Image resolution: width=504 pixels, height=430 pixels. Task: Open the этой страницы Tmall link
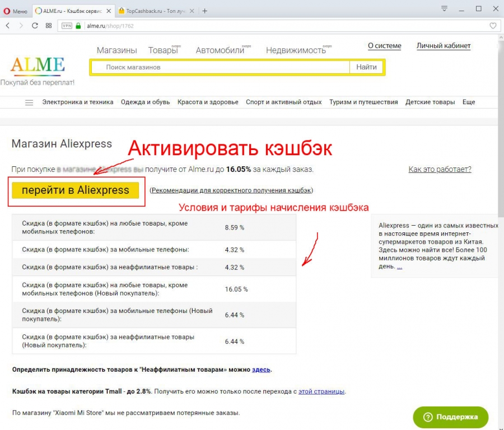321,391
